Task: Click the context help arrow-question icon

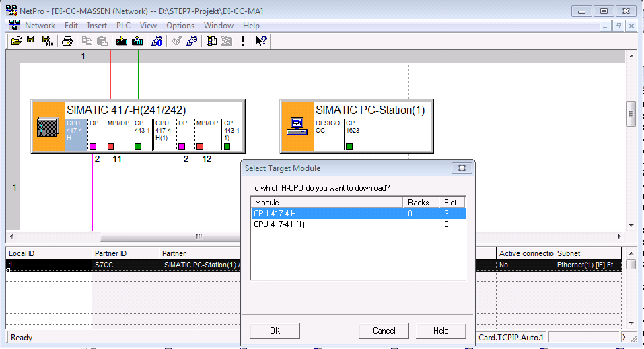Action: (x=261, y=41)
